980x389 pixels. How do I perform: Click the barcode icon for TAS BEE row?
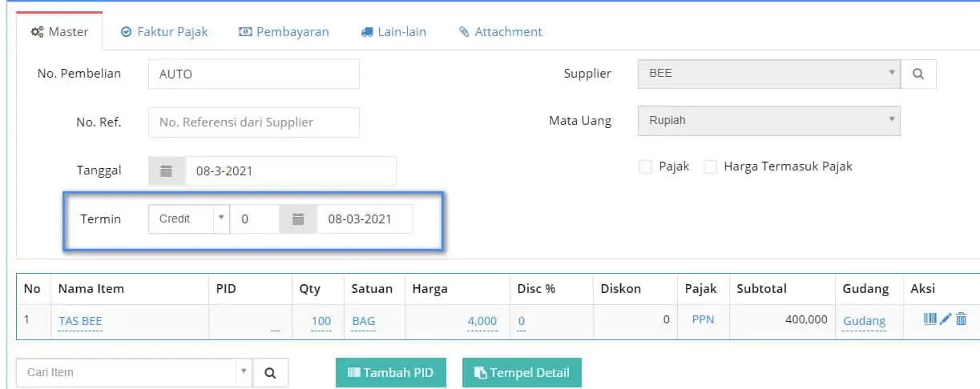[930, 319]
